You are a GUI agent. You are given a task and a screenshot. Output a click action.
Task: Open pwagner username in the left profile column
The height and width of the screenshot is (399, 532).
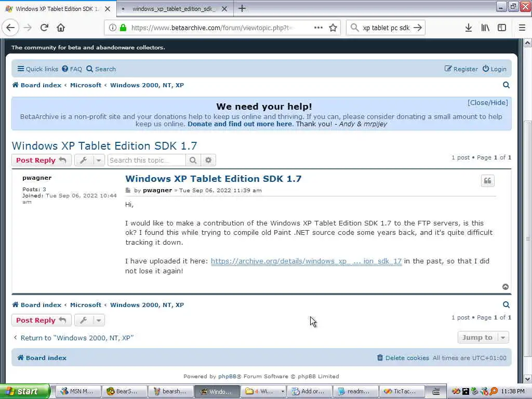coord(37,178)
